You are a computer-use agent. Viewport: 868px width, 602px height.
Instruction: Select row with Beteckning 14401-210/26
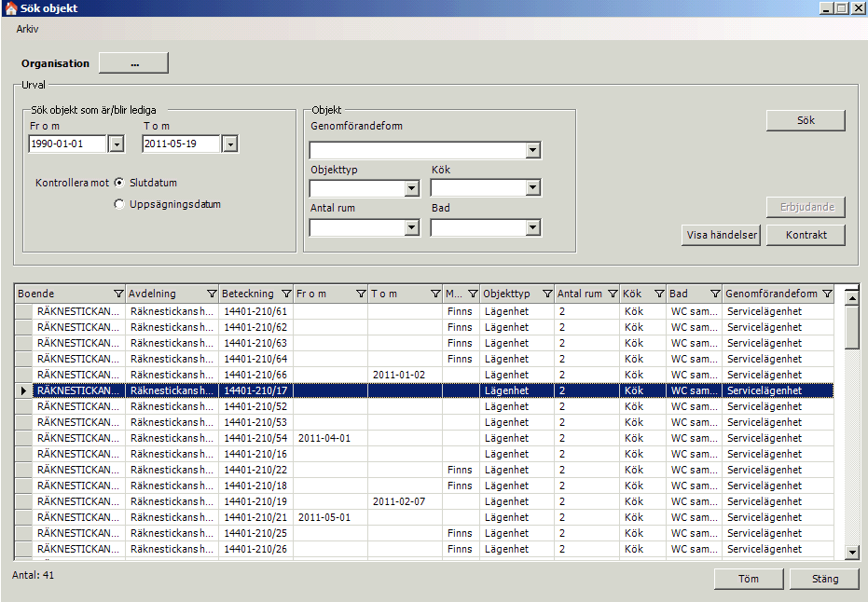pos(424,549)
